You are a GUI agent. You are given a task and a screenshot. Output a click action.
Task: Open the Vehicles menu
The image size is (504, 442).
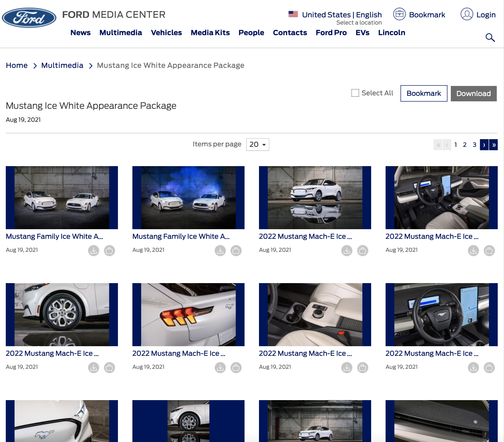[167, 32]
